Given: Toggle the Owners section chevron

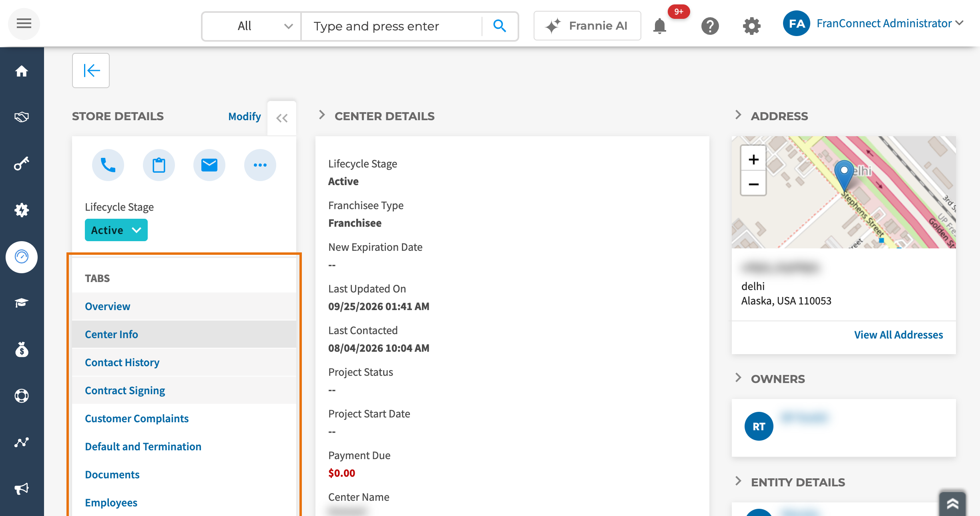Looking at the screenshot, I should pos(738,378).
